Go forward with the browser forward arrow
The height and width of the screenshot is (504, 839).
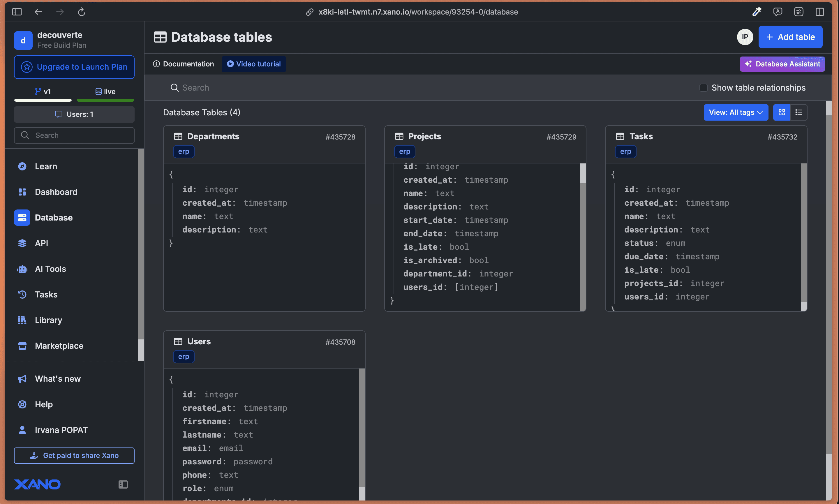pos(60,12)
